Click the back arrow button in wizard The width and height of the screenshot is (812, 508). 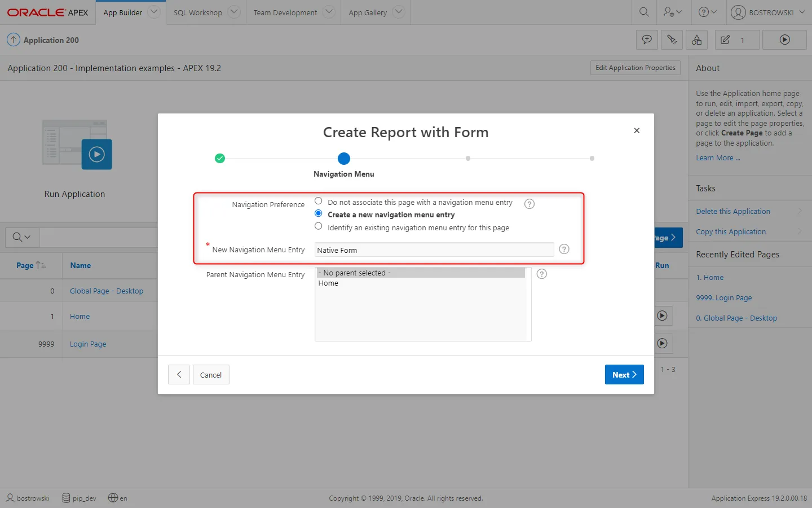pyautogui.click(x=179, y=375)
